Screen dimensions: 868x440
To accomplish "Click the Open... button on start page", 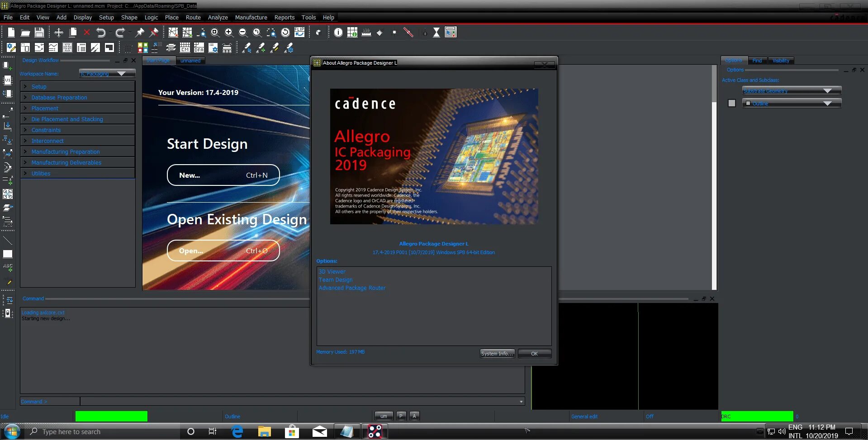I will click(x=223, y=251).
